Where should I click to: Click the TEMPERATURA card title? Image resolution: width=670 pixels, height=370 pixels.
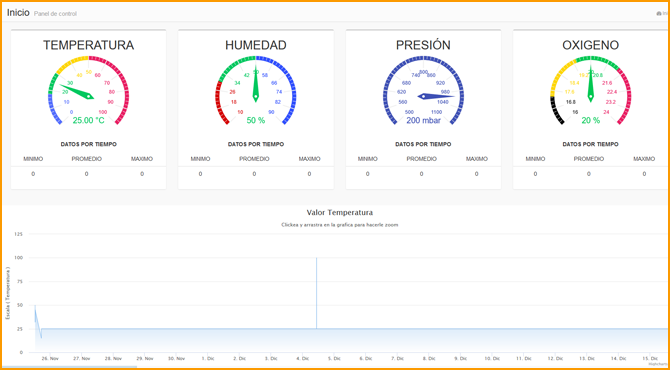pos(88,45)
